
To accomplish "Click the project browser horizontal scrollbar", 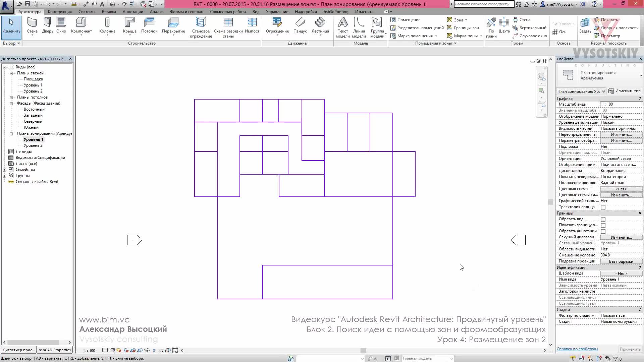I will (37, 342).
